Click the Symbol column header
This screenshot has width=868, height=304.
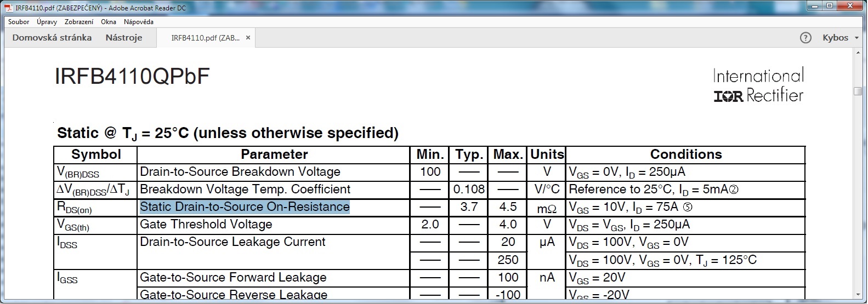coord(96,154)
